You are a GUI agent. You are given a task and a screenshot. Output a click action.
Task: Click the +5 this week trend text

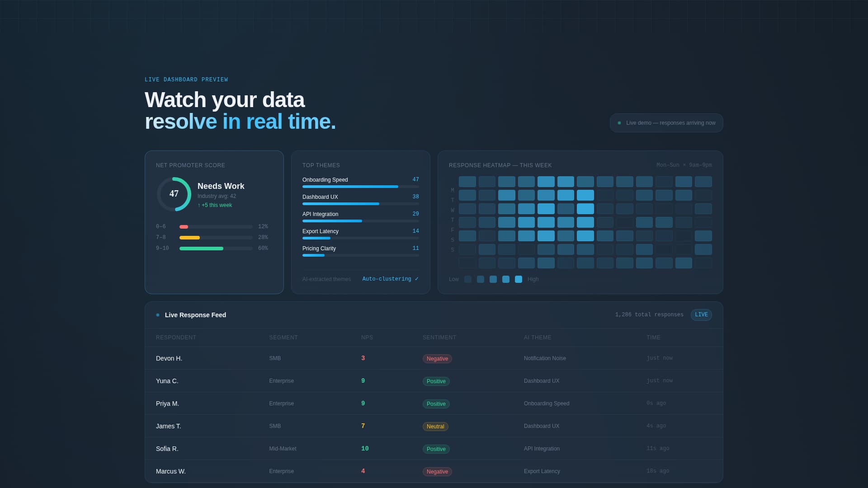click(215, 205)
